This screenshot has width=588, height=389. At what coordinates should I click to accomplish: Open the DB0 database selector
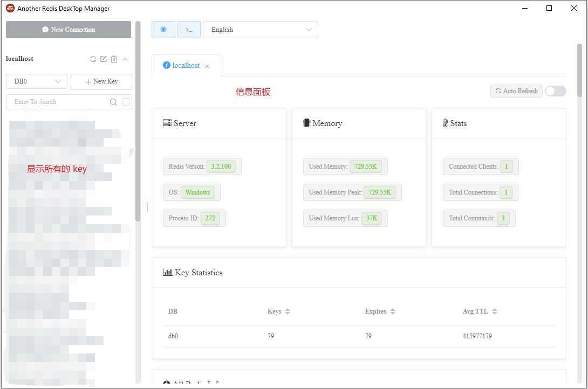coord(37,81)
